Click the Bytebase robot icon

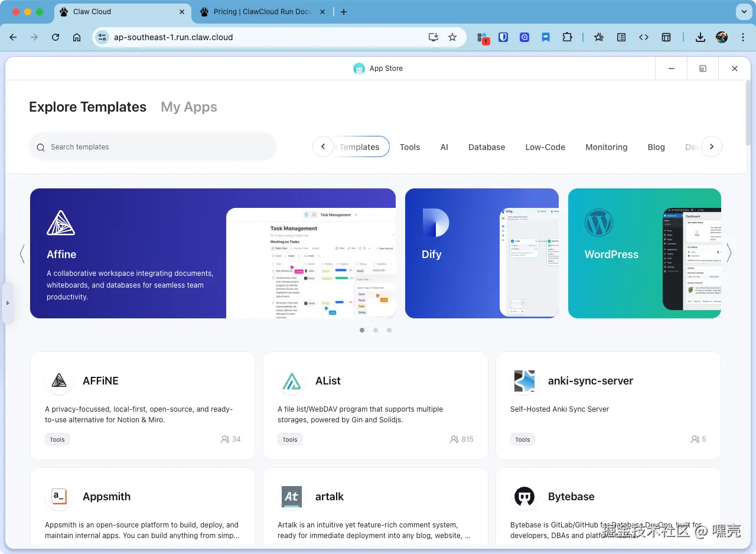pos(524,498)
